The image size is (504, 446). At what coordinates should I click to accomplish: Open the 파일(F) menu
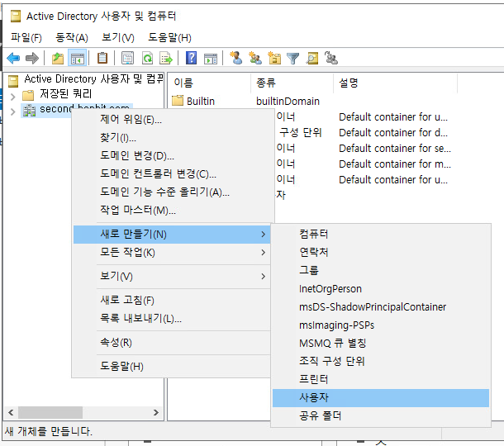[x=26, y=38]
